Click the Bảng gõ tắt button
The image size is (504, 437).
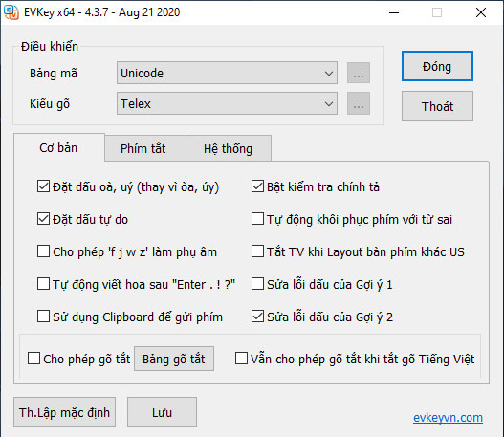pyautogui.click(x=174, y=359)
